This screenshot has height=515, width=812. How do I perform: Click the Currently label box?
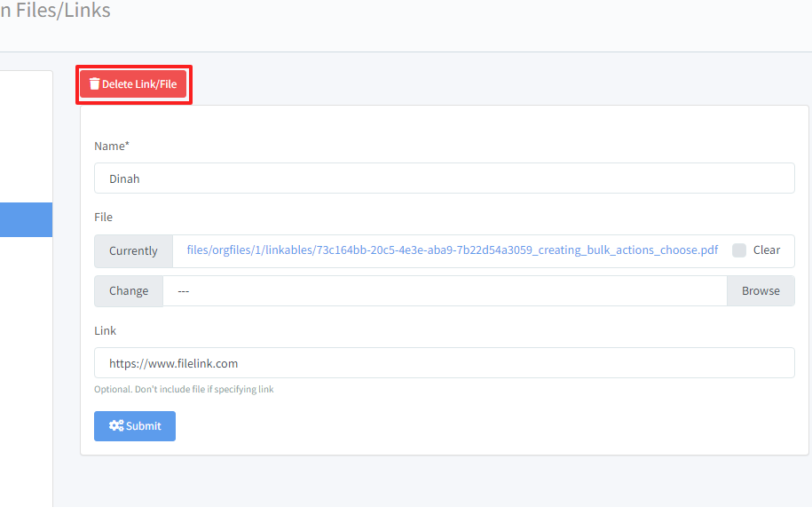(133, 251)
